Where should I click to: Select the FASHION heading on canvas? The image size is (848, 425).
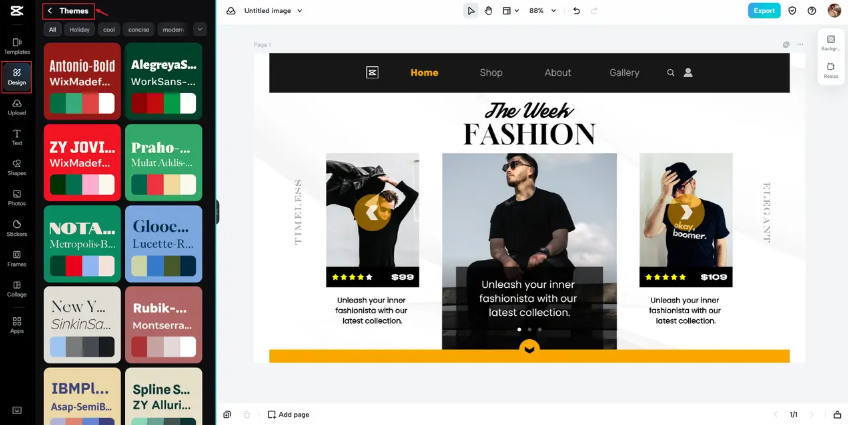coord(529,134)
